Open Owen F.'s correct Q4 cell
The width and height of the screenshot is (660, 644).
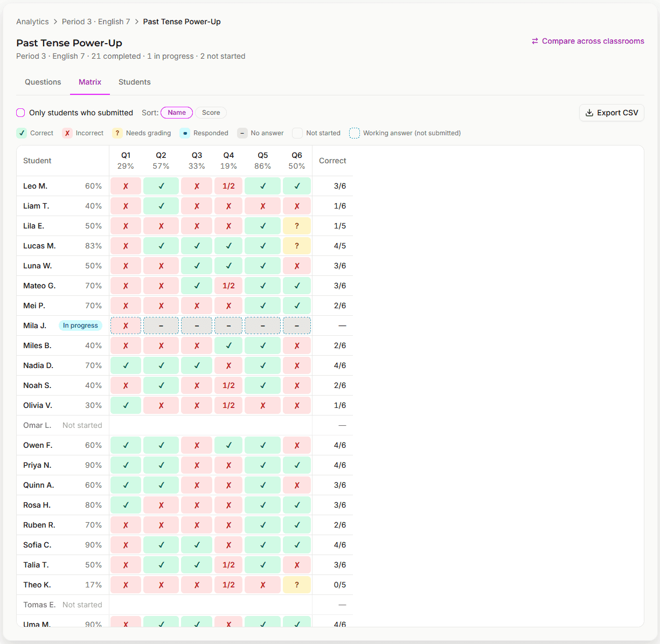point(228,445)
